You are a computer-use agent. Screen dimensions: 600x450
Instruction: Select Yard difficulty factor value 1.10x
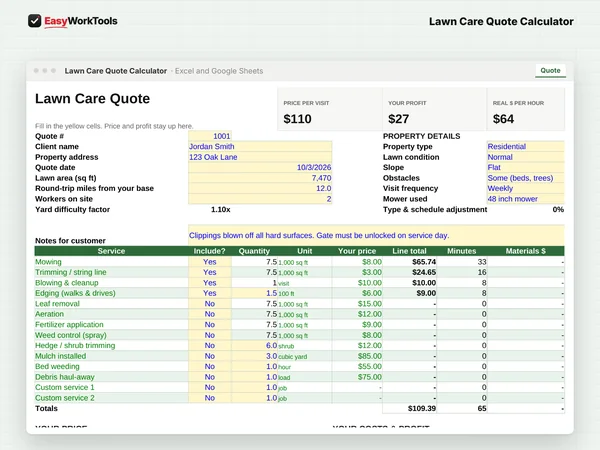tap(220, 209)
